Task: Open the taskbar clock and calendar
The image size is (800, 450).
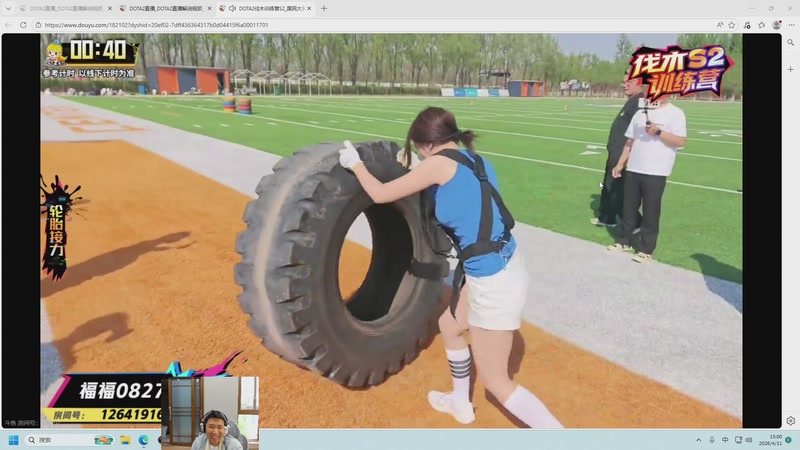Action: (770, 440)
